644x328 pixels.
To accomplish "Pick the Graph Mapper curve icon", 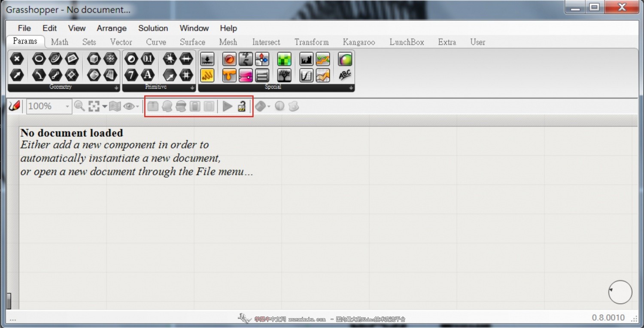I will [307, 75].
